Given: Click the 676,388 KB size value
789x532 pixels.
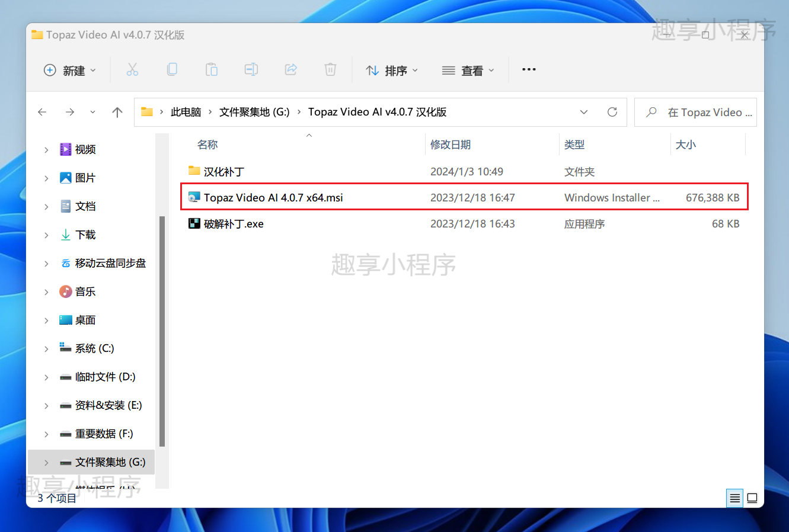Looking at the screenshot, I should 713,198.
